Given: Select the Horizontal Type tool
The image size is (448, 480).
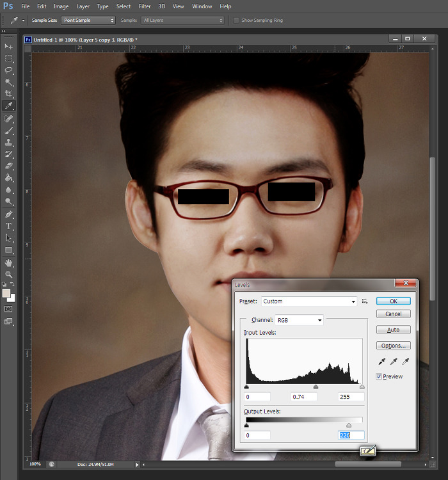Looking at the screenshot, I should click(9, 226).
